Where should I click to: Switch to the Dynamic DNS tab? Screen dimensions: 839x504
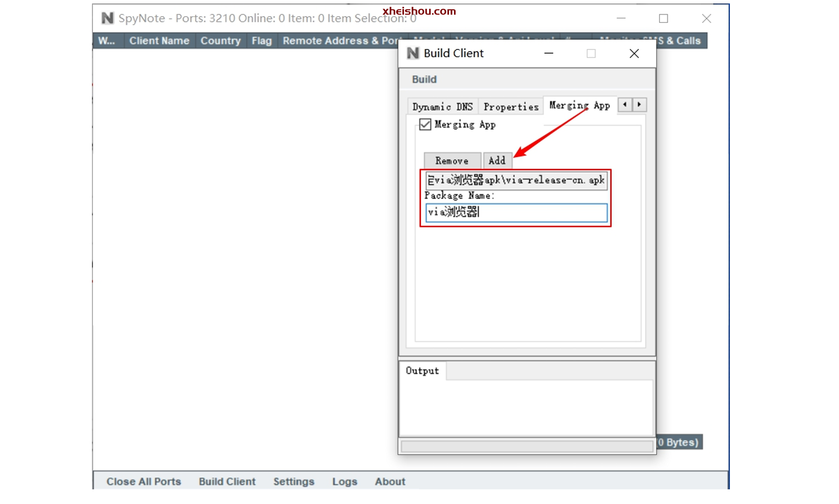click(x=442, y=107)
